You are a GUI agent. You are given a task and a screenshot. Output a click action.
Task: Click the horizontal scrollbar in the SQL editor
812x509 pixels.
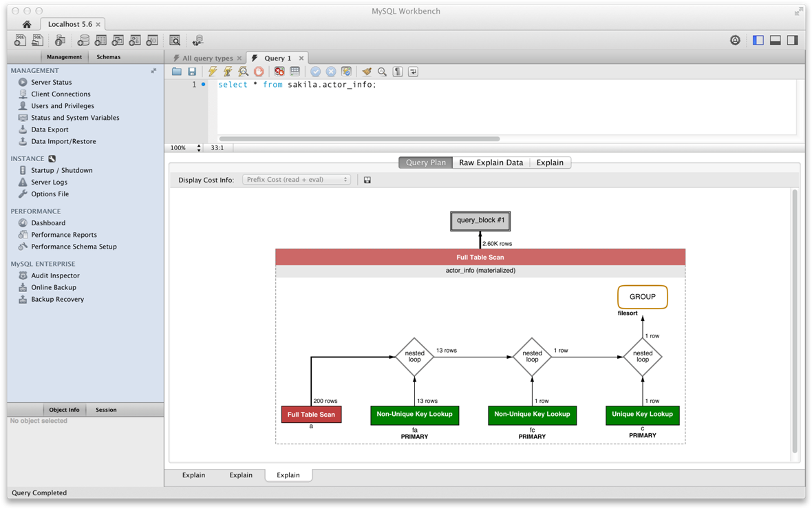(x=359, y=139)
